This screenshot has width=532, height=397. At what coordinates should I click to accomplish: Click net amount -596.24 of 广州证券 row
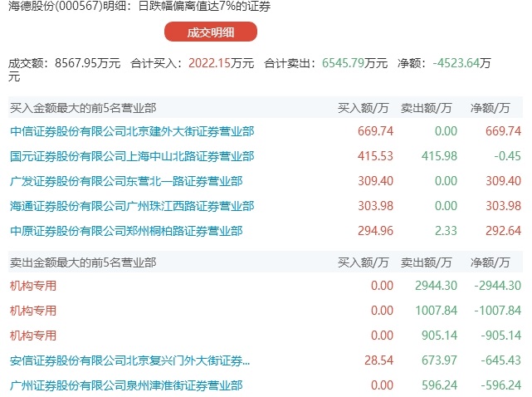(501, 385)
